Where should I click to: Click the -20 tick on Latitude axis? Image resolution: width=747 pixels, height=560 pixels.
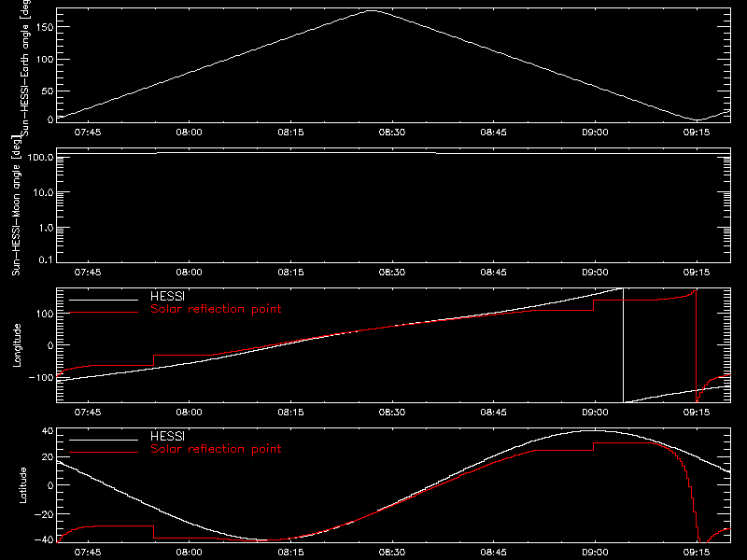[44, 514]
